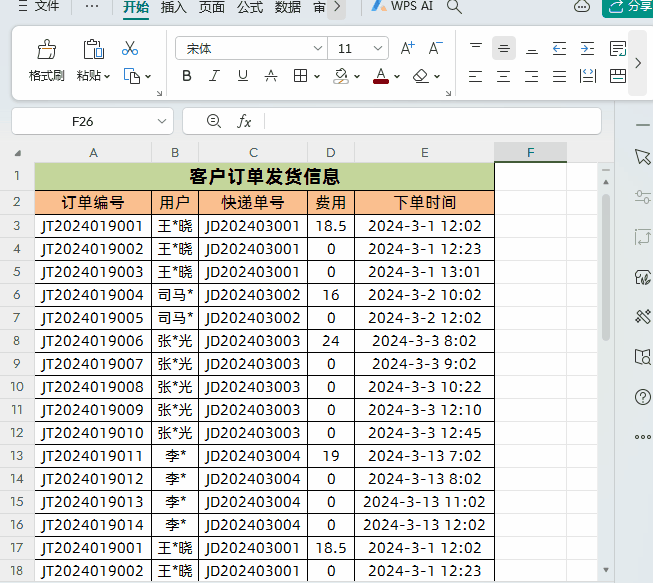
Task: Open the font color dropdown arrow
Action: [397, 77]
